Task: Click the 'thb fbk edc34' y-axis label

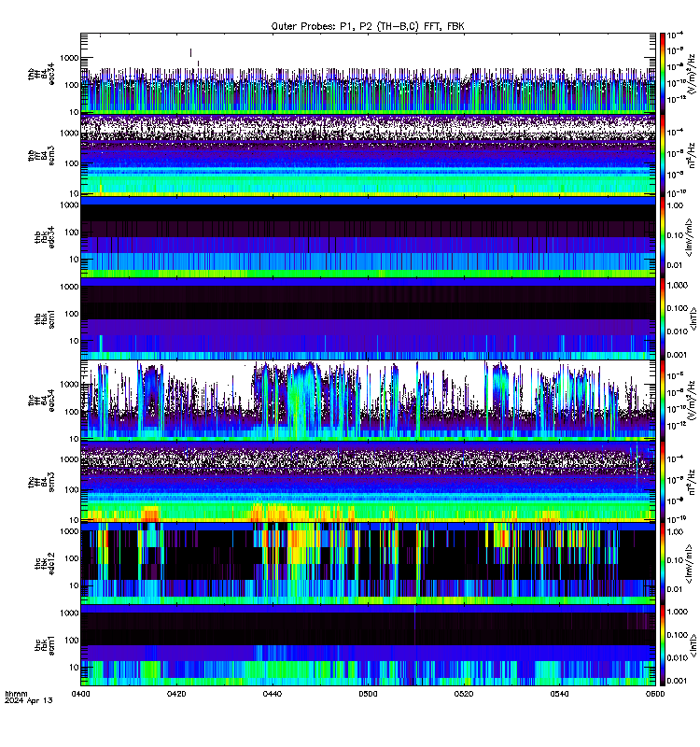Action: 45,237
